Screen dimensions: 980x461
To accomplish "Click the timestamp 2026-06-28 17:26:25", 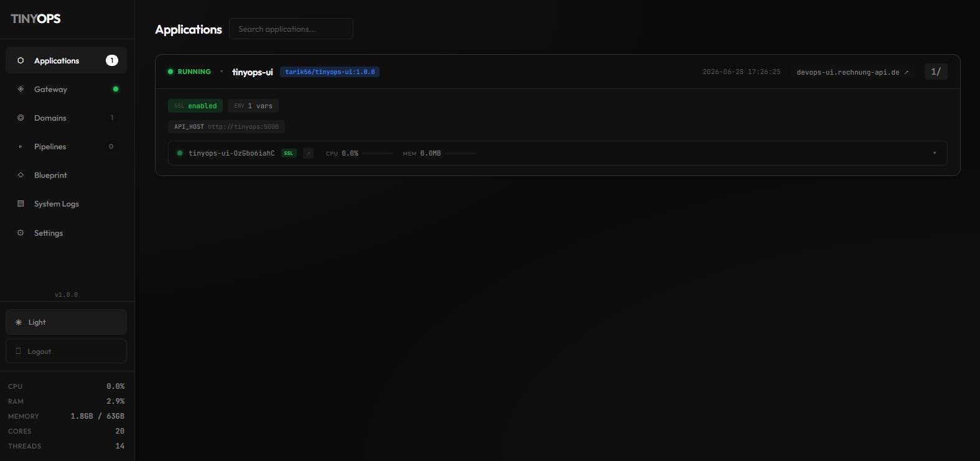I will click(742, 72).
